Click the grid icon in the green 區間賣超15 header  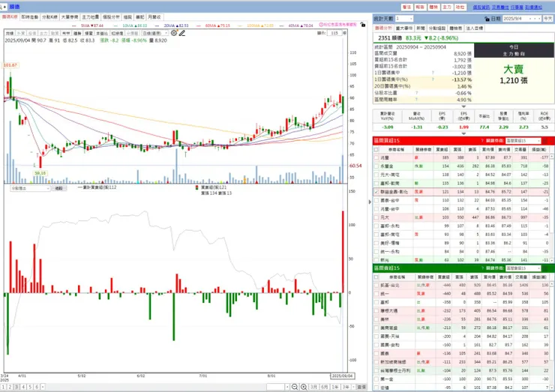pyautogui.click(x=545, y=268)
